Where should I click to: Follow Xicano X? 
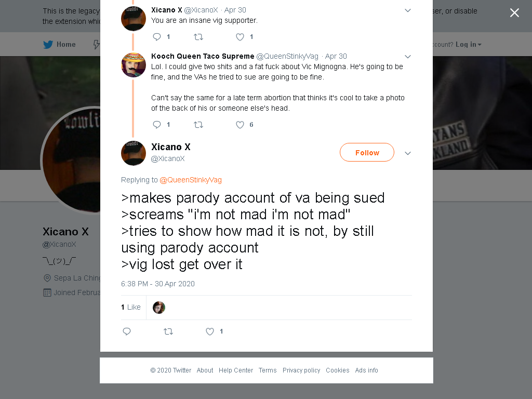[367, 152]
